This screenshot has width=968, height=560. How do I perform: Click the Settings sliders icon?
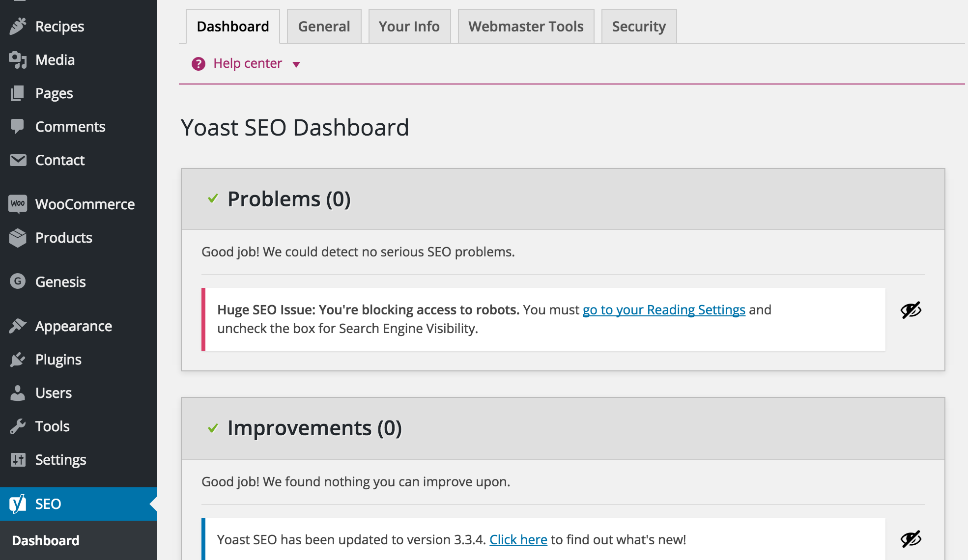(x=18, y=460)
